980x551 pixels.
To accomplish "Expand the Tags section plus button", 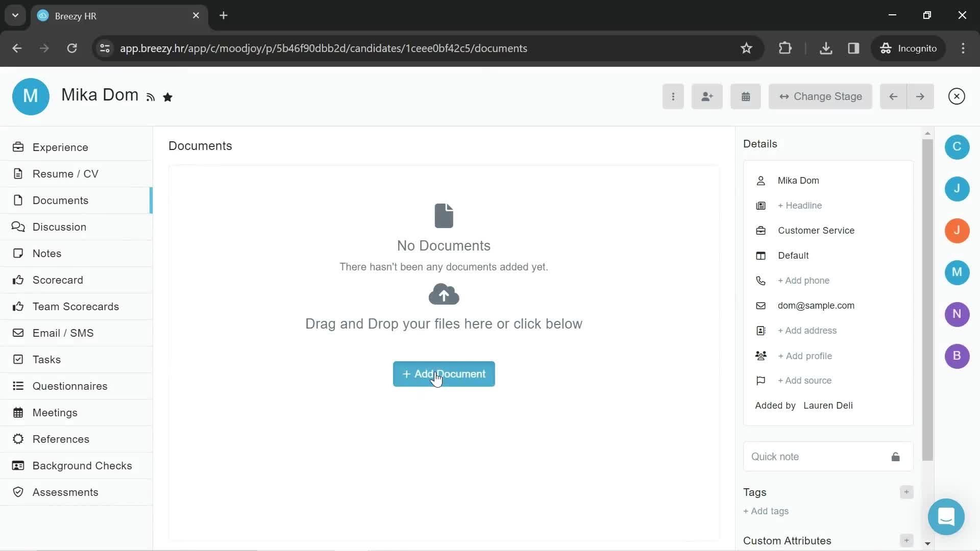I will coord(906,492).
